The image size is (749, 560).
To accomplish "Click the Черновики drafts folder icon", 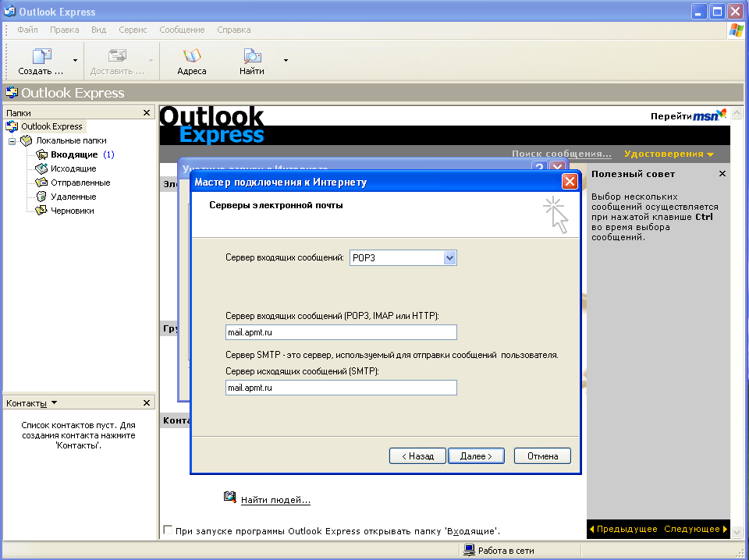I will [41, 211].
